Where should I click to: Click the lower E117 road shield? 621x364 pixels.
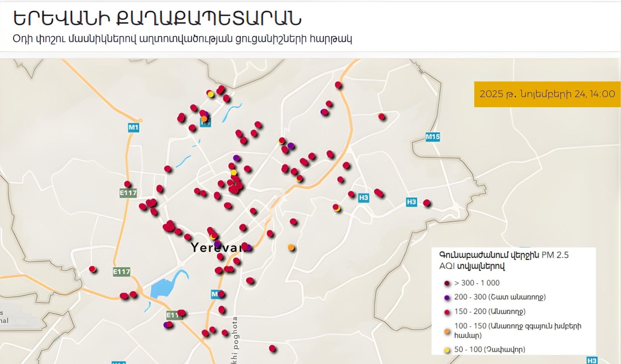tap(121, 272)
